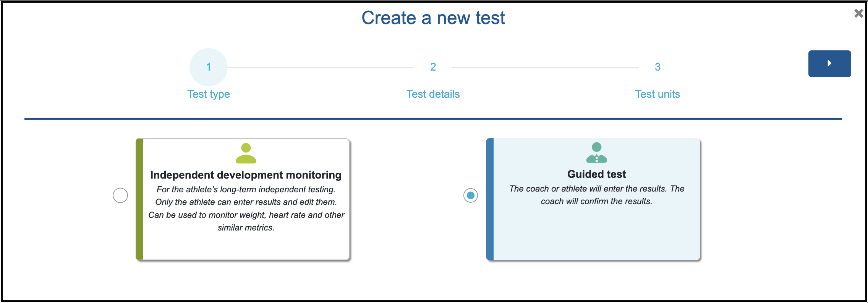Open the Test units step label
The image size is (868, 303).
tap(657, 94)
